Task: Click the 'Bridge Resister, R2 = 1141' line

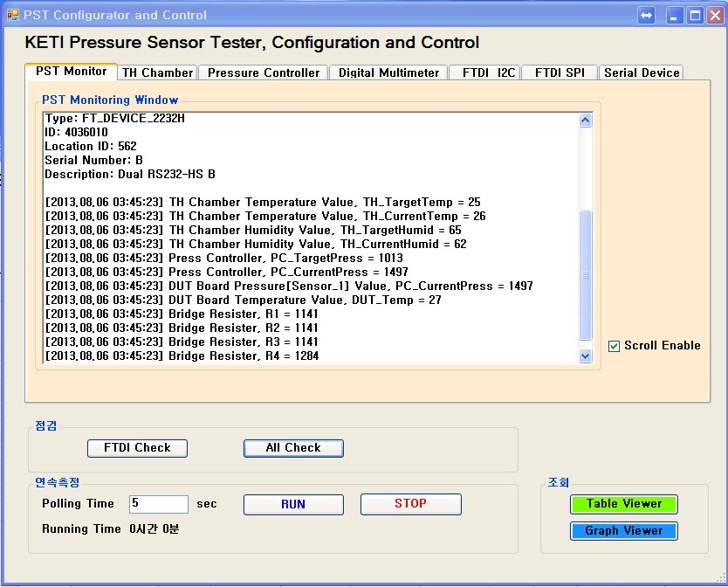Action: click(182, 328)
